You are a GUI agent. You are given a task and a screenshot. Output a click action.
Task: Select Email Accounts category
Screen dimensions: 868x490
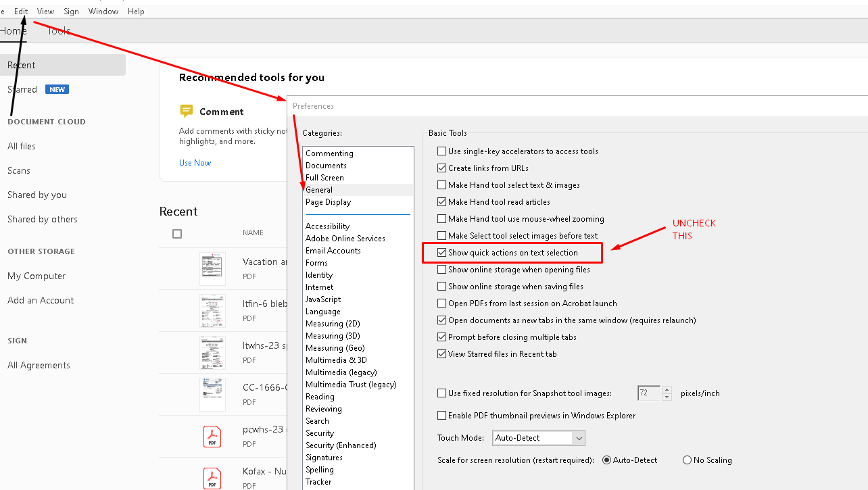(333, 251)
